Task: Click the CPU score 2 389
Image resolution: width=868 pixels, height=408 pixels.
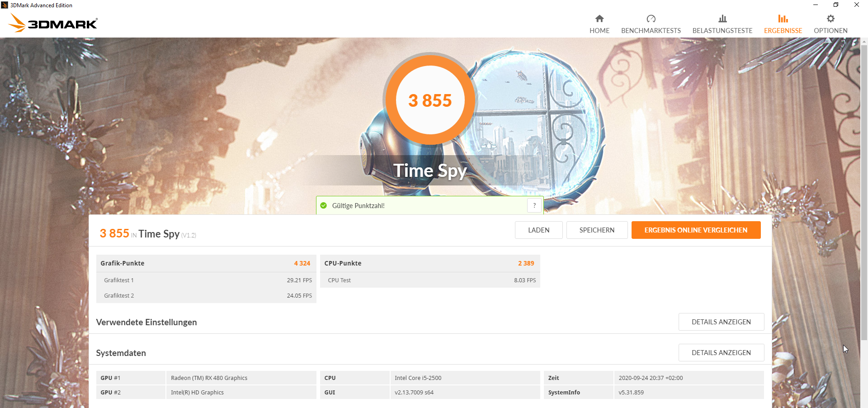Action: click(526, 263)
